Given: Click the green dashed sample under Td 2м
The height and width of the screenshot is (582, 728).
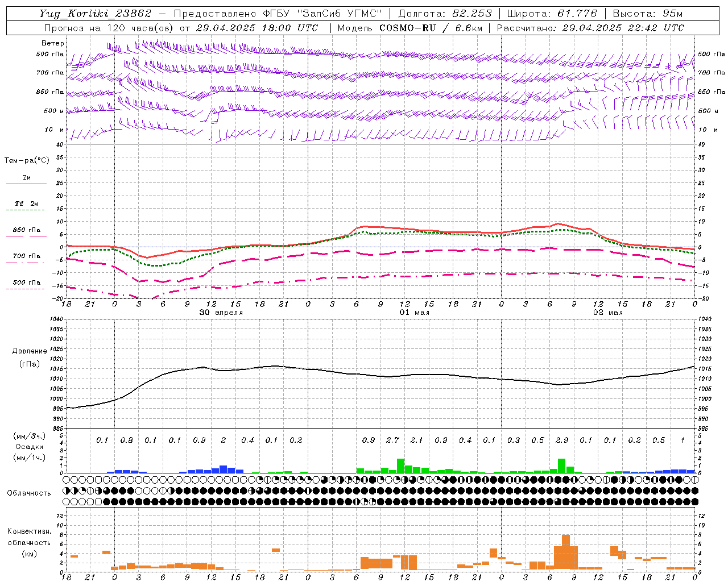Looking at the screenshot, I should [25, 210].
